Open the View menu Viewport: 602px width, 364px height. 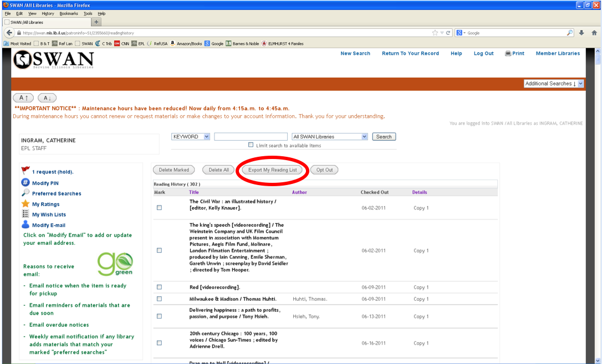[x=32, y=13]
